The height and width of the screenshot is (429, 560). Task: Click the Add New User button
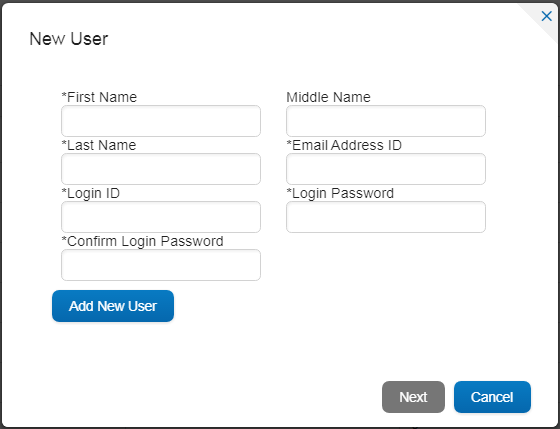[x=113, y=306]
